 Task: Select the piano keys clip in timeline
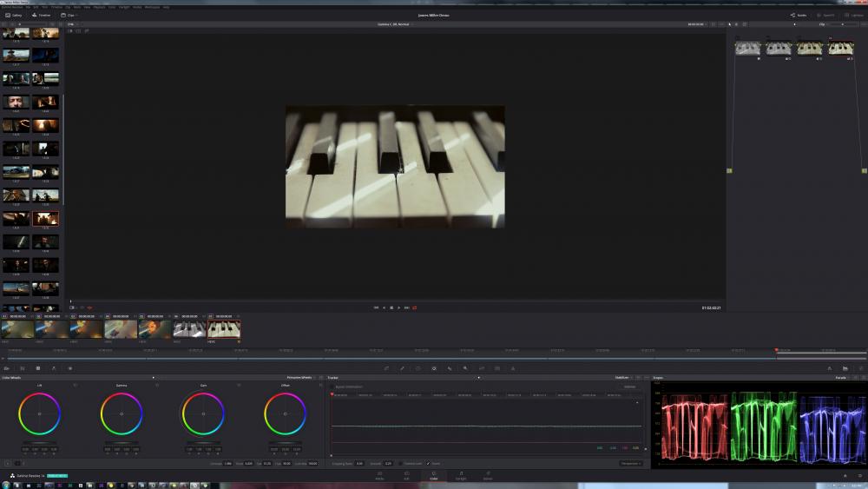point(224,329)
